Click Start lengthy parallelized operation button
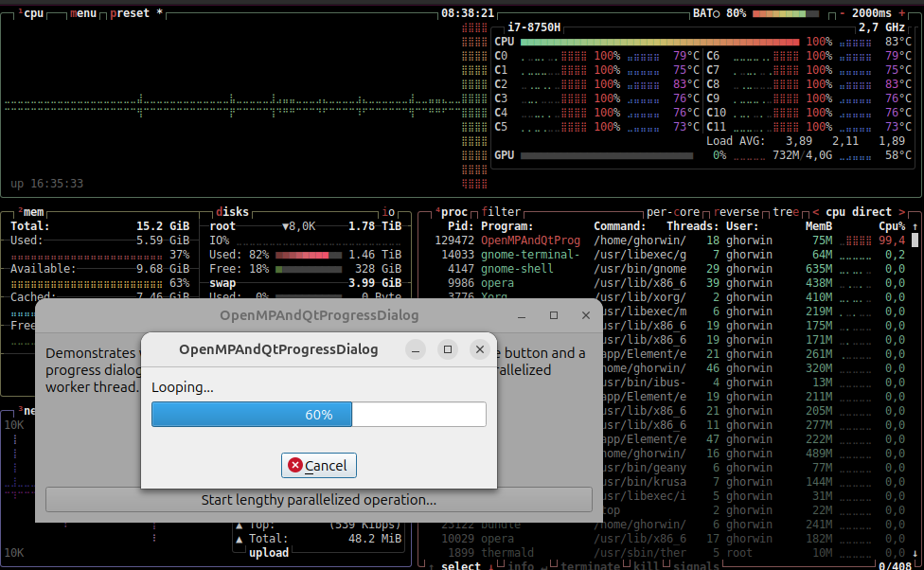Viewport: 924px width, 570px height. pos(318,499)
